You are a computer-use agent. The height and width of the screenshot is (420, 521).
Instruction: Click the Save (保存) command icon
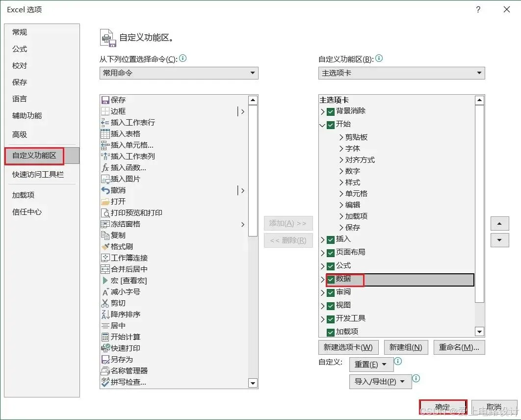click(x=105, y=100)
